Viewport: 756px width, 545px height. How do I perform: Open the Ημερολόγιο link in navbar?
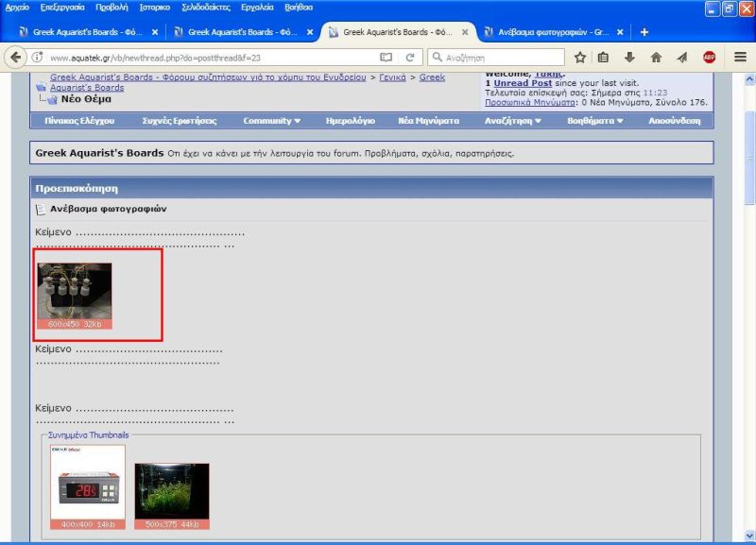coord(350,121)
